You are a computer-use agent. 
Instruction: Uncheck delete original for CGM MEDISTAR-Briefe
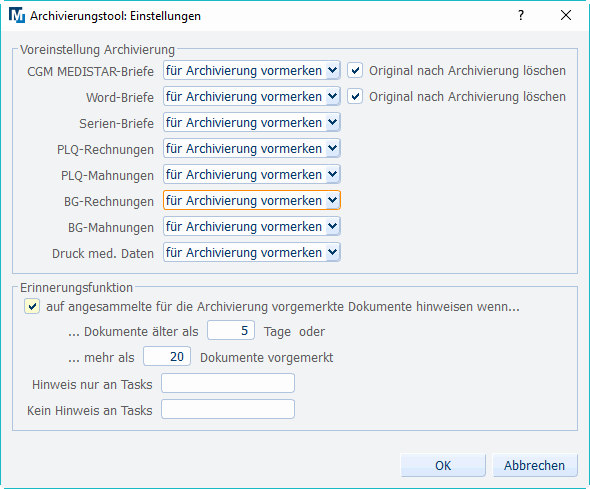pyautogui.click(x=355, y=70)
